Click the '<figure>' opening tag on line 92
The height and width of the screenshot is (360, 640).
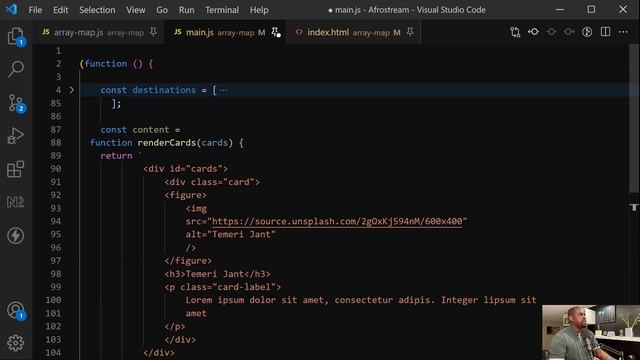(x=185, y=195)
